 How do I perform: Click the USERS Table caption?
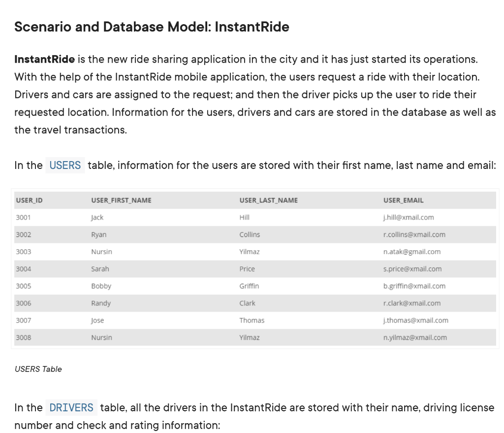38,369
